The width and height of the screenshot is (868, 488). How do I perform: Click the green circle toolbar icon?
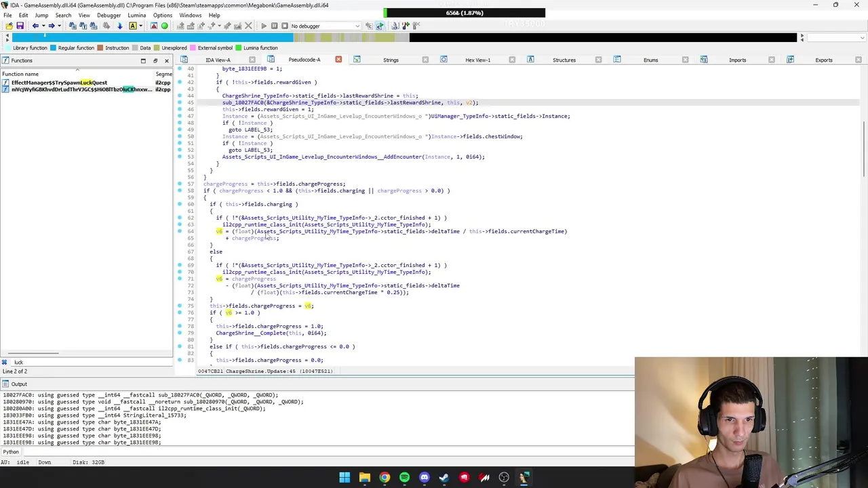coord(164,26)
